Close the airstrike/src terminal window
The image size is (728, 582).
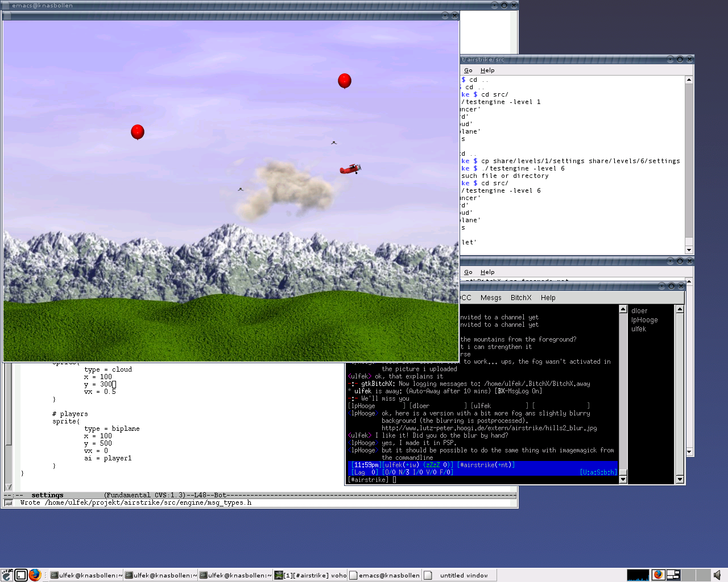click(689, 59)
